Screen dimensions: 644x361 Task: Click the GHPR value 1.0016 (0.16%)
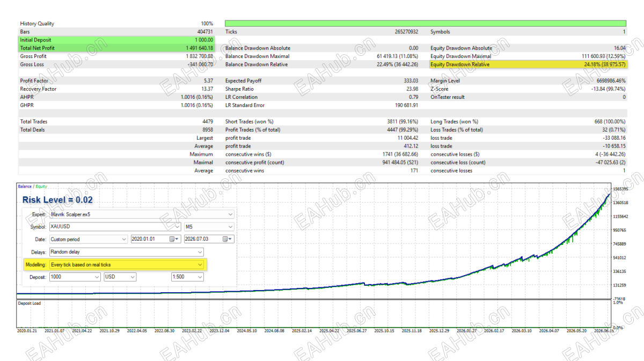[x=197, y=105]
